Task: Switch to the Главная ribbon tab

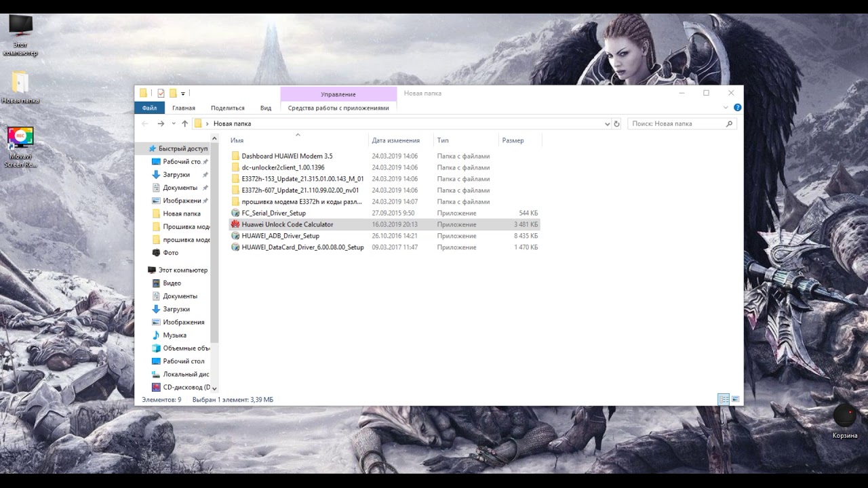Action: click(184, 108)
